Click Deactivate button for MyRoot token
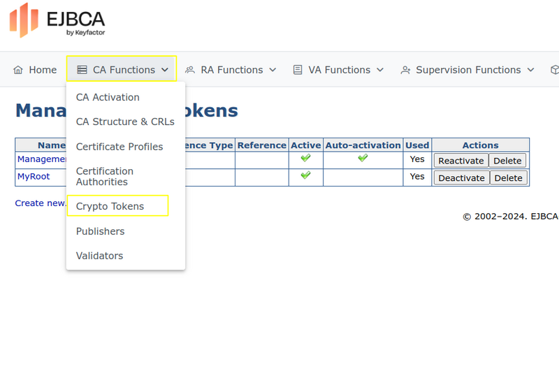This screenshot has height=392, width=559. point(462,177)
